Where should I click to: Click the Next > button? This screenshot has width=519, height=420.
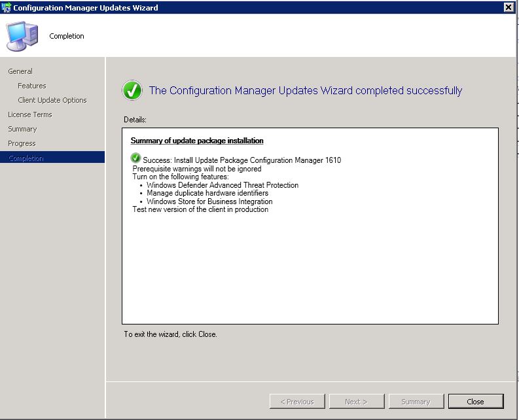[357, 402]
